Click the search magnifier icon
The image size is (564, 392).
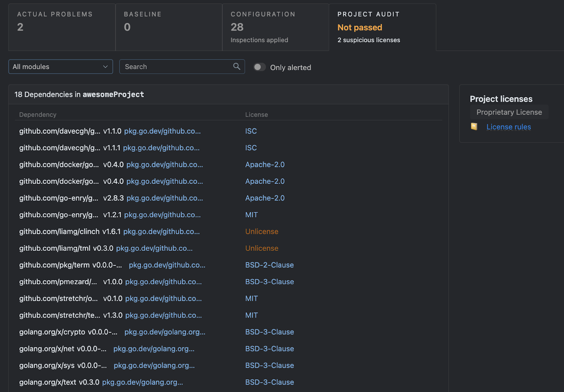tap(237, 66)
